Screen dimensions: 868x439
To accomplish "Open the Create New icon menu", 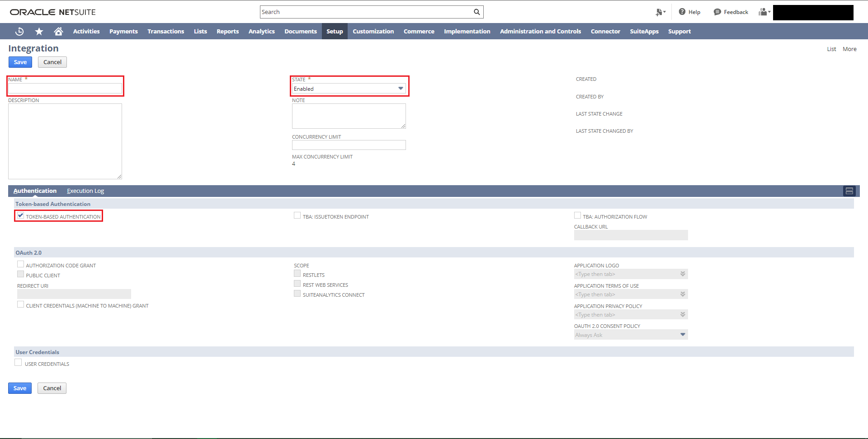I will 660,12.
